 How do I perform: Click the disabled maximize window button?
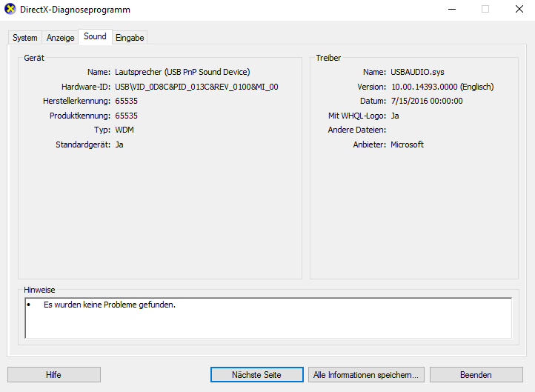coord(485,9)
